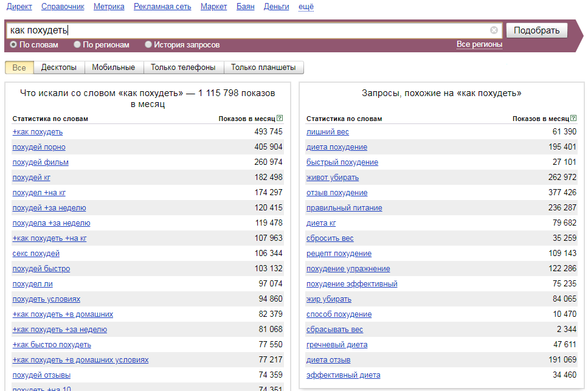Viewport: 588px width, 391px height.
Task: Open the живот убирать similar query
Action: coord(333,178)
